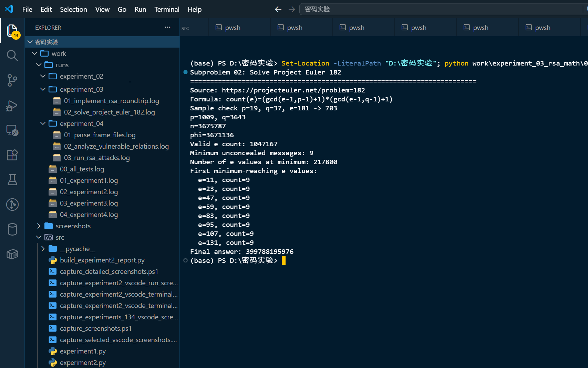
Task: Open 02_experiment2.log file
Action: pos(89,192)
